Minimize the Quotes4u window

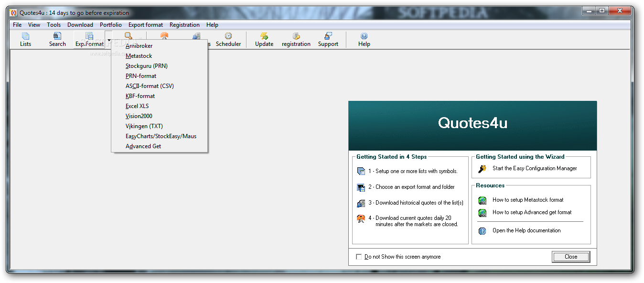pos(589,11)
